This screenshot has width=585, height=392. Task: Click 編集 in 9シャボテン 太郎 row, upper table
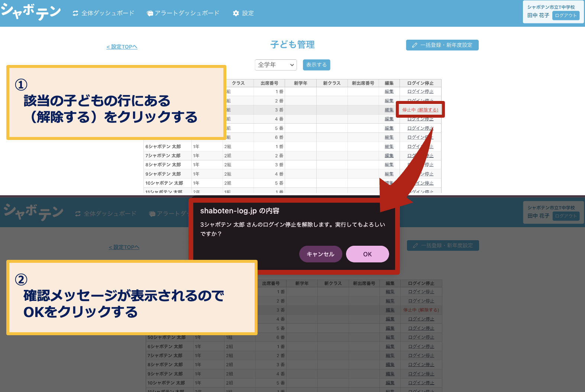click(389, 174)
